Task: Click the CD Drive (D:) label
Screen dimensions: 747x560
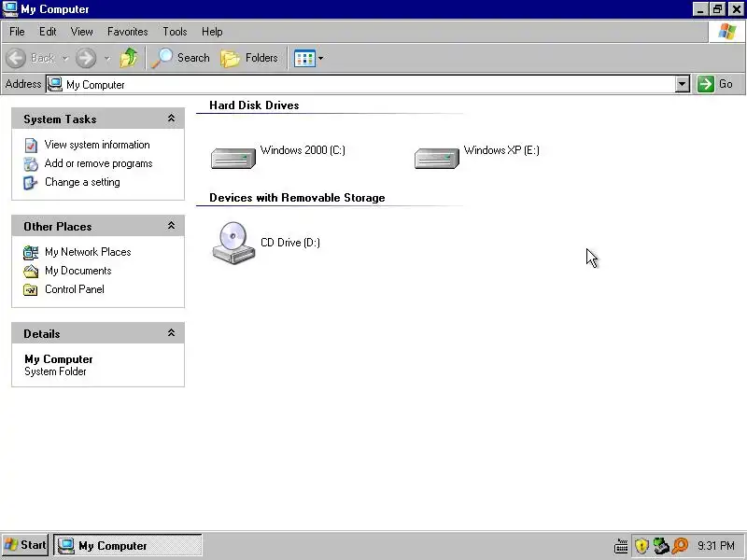Action: (x=290, y=243)
